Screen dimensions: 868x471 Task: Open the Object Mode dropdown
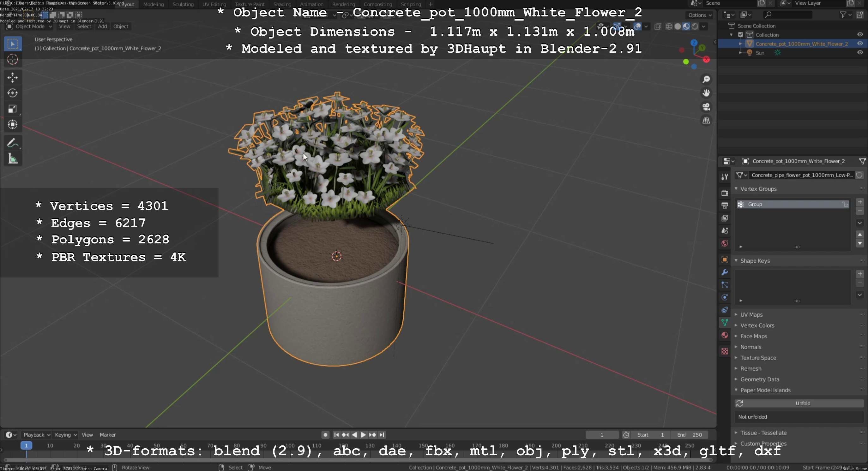[30, 27]
